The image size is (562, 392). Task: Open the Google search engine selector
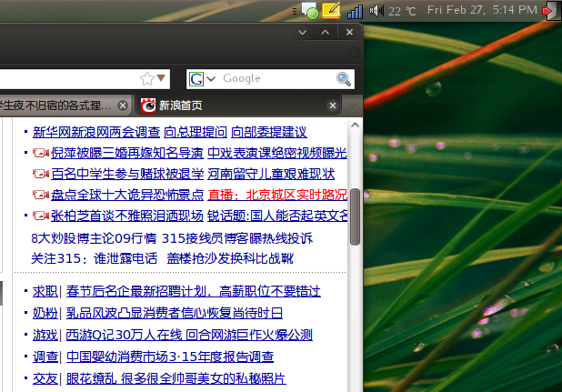click(202, 79)
